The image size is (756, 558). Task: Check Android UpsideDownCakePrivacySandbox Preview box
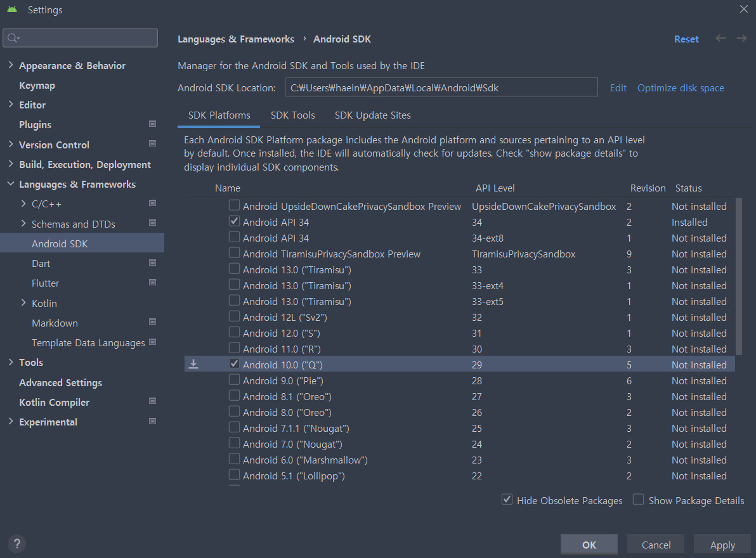coord(234,205)
